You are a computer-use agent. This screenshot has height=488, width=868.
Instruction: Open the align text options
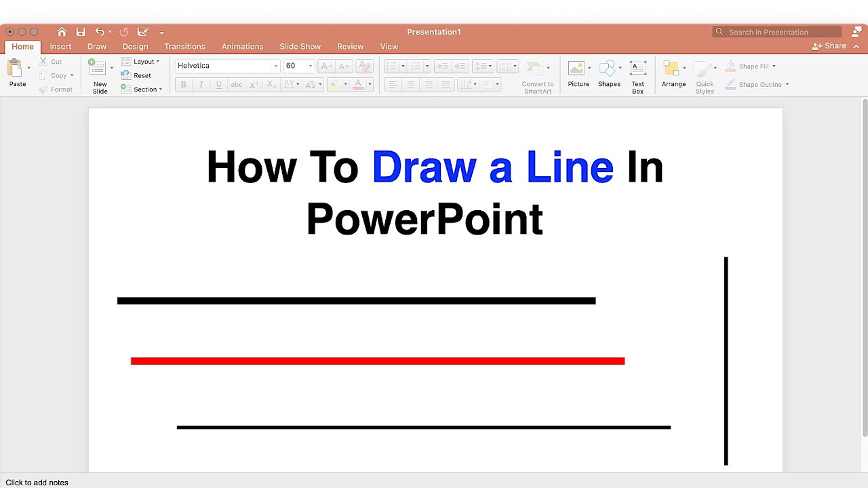click(x=490, y=85)
